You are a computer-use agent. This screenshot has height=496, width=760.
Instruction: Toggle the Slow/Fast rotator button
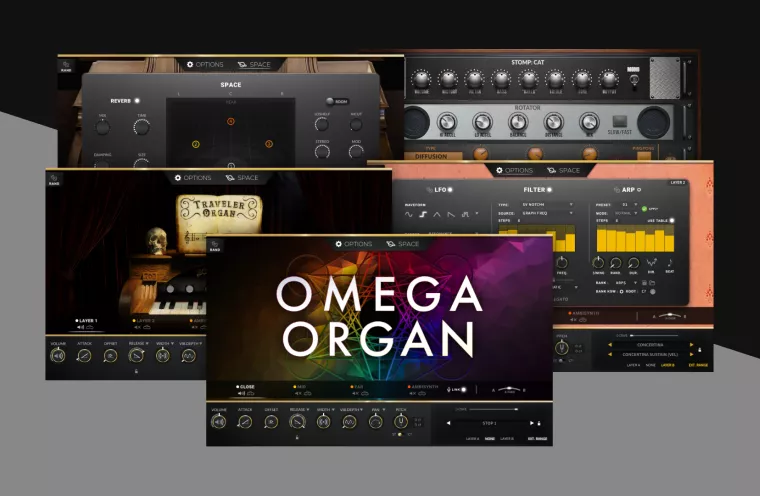tap(619, 121)
